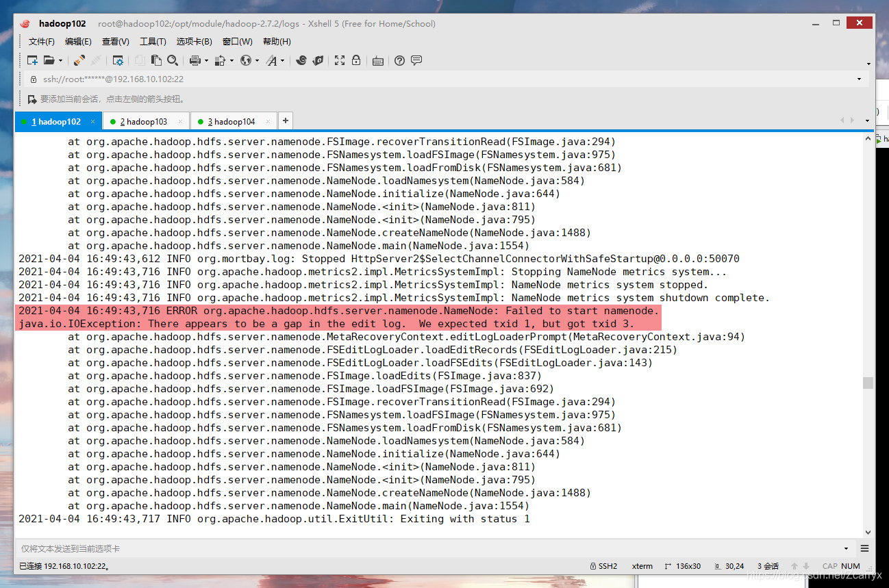The height and width of the screenshot is (588, 889).
Task: Add a new tab with plus button
Action: pos(286,121)
